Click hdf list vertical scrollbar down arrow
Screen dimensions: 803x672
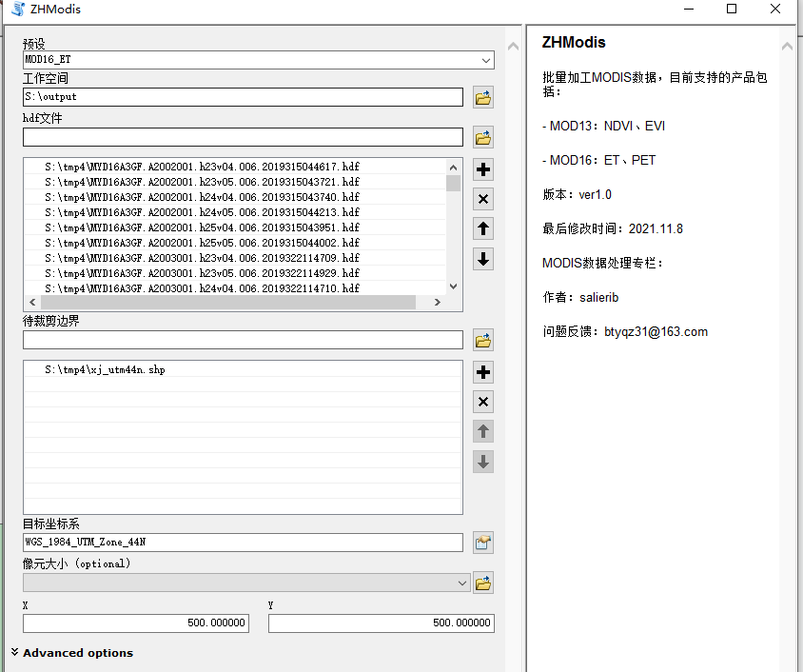[453, 287]
